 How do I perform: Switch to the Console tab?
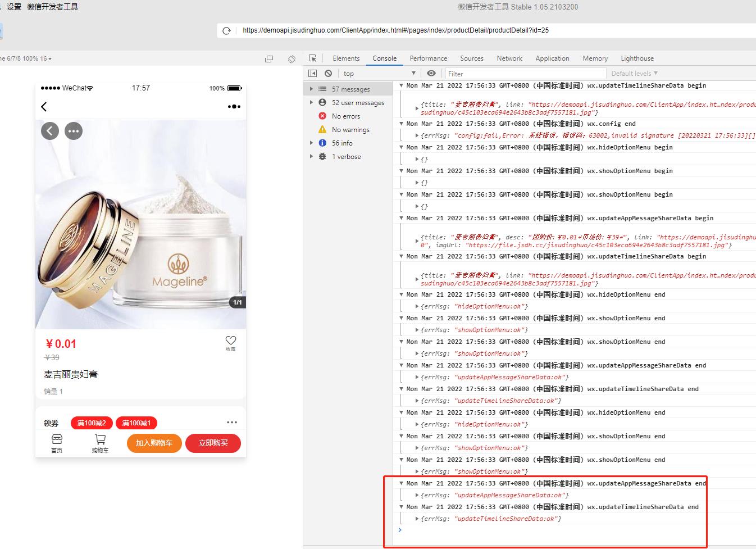click(385, 58)
